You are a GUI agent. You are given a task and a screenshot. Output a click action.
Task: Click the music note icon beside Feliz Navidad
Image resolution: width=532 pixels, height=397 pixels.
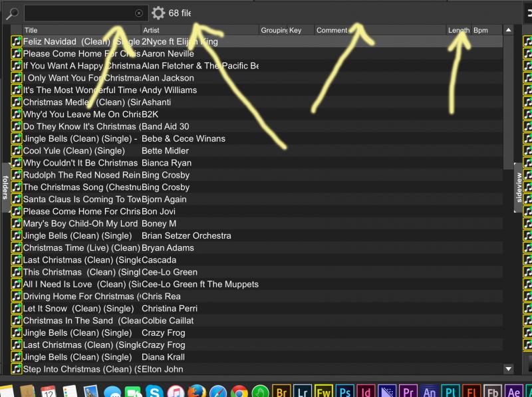click(x=17, y=41)
